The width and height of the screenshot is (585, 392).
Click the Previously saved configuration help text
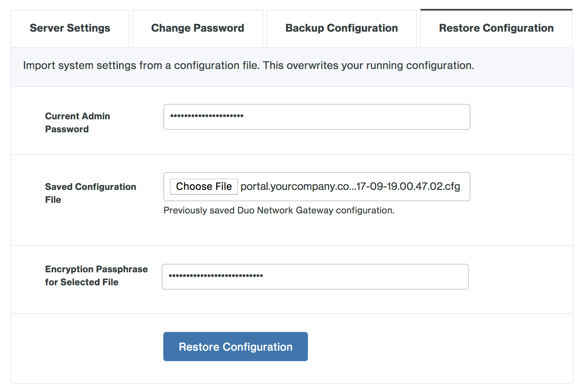click(279, 210)
